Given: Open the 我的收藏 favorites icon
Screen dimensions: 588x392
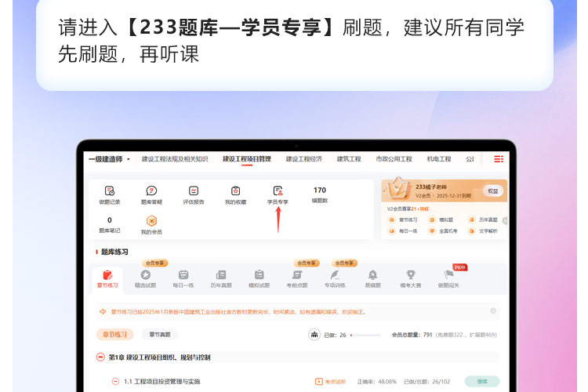Looking at the screenshot, I should (x=235, y=191).
